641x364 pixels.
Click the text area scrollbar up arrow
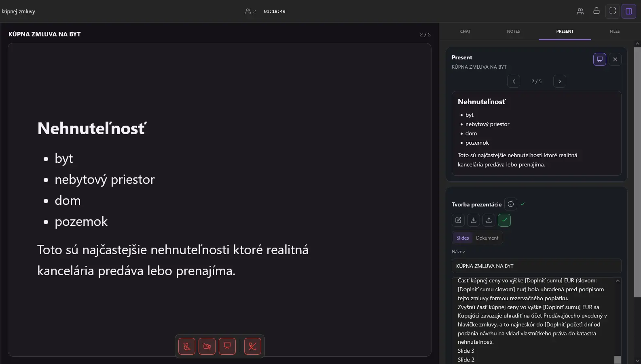coord(618,281)
